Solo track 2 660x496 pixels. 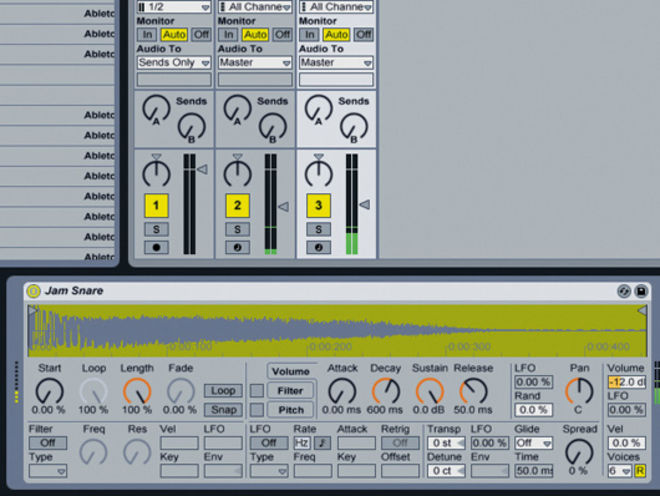237,229
